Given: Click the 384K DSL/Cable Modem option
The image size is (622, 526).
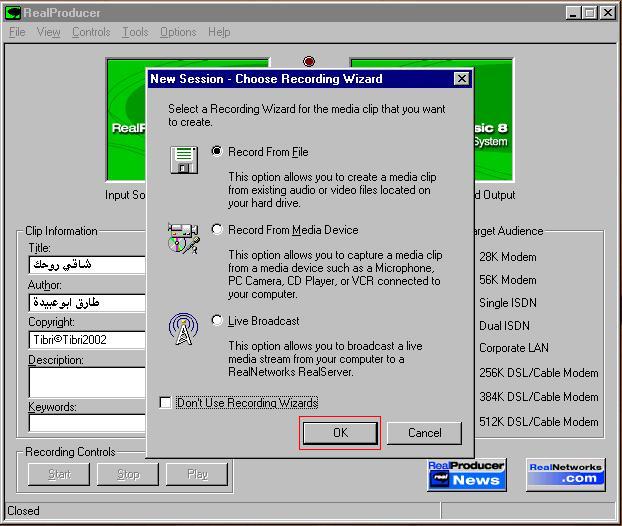Looking at the screenshot, I should (538, 397).
